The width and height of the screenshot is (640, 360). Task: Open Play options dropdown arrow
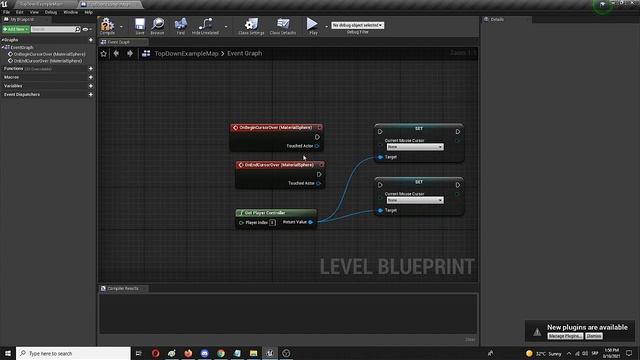click(326, 27)
